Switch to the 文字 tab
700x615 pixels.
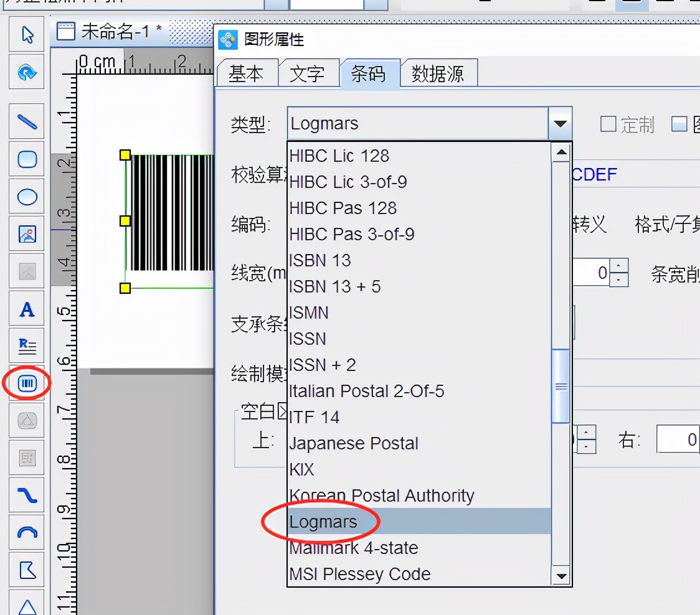(x=307, y=73)
